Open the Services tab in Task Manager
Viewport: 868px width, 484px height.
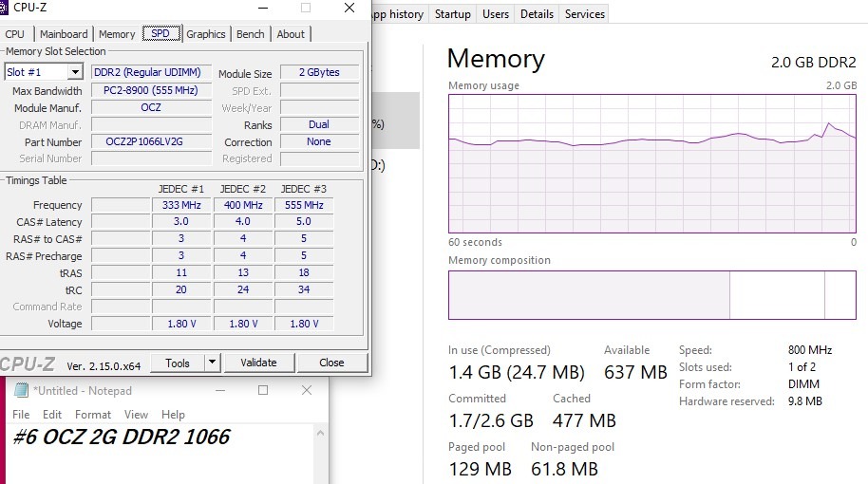coord(584,14)
